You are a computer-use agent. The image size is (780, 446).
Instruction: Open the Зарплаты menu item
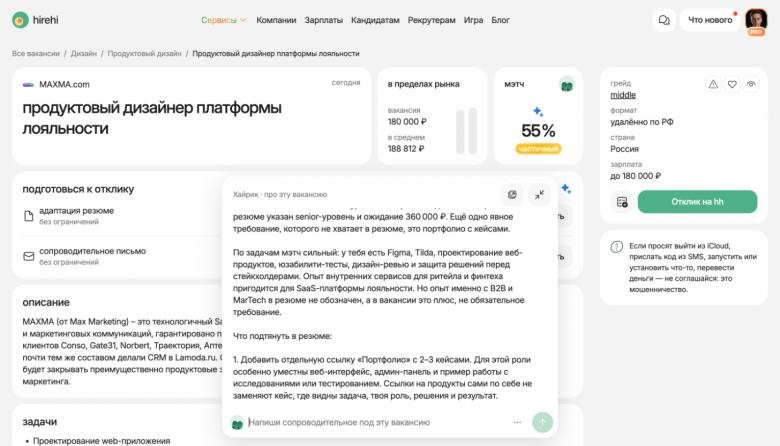323,20
